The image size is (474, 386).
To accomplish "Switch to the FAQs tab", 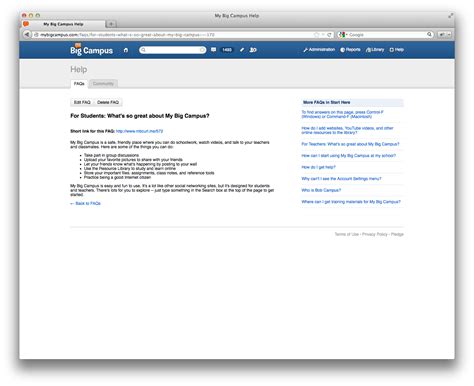I will (79, 84).
